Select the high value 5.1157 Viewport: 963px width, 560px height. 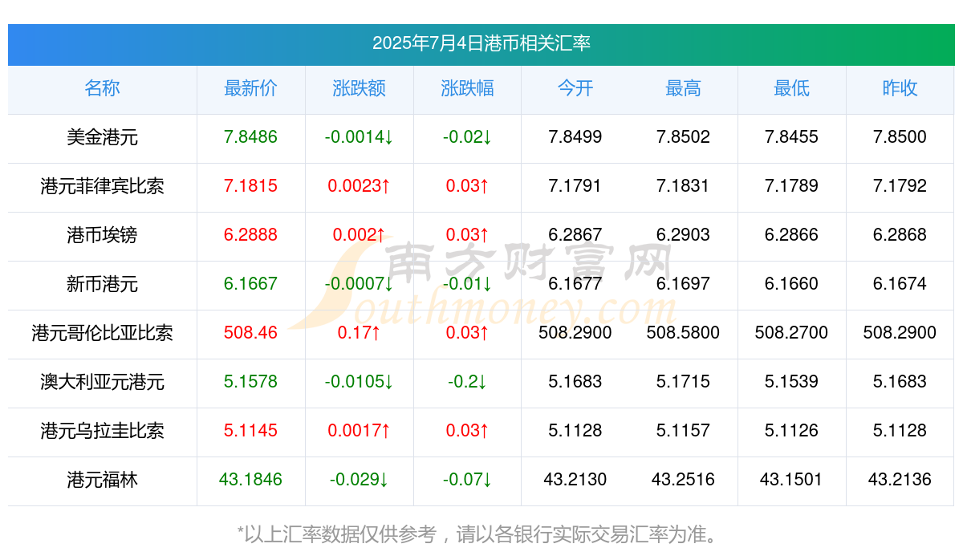point(683,431)
